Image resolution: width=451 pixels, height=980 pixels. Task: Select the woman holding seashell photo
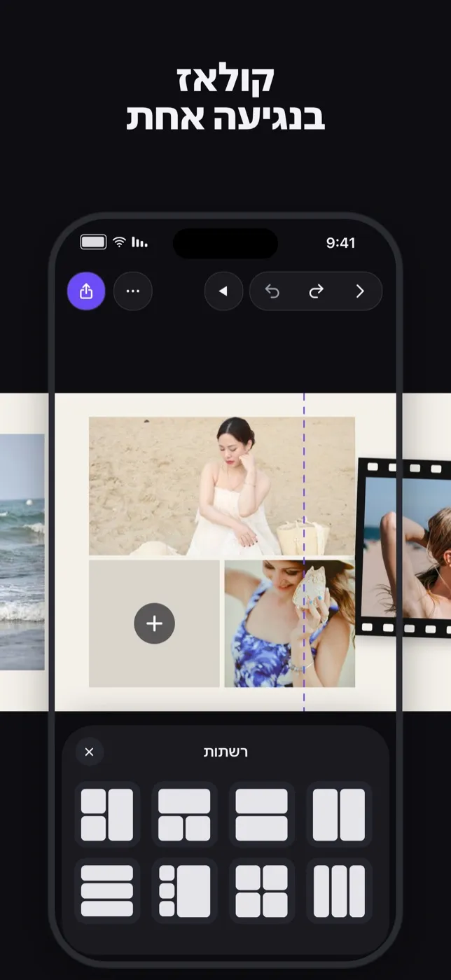click(289, 623)
